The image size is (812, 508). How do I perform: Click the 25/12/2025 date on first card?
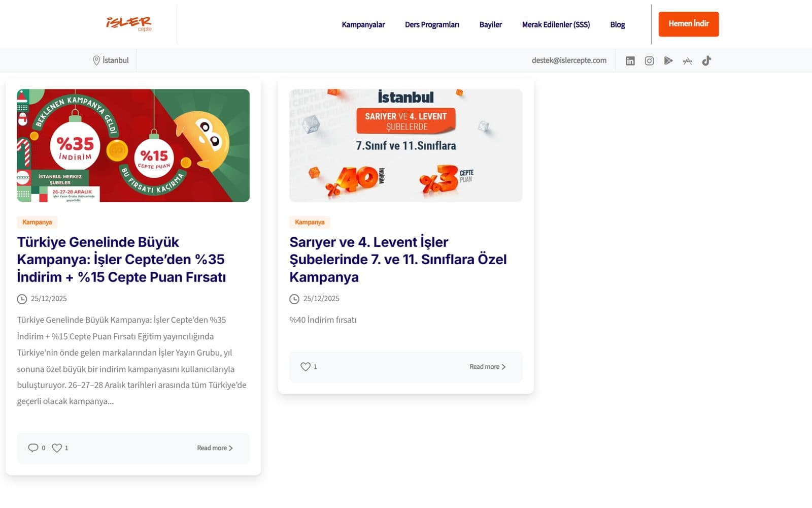[49, 299]
